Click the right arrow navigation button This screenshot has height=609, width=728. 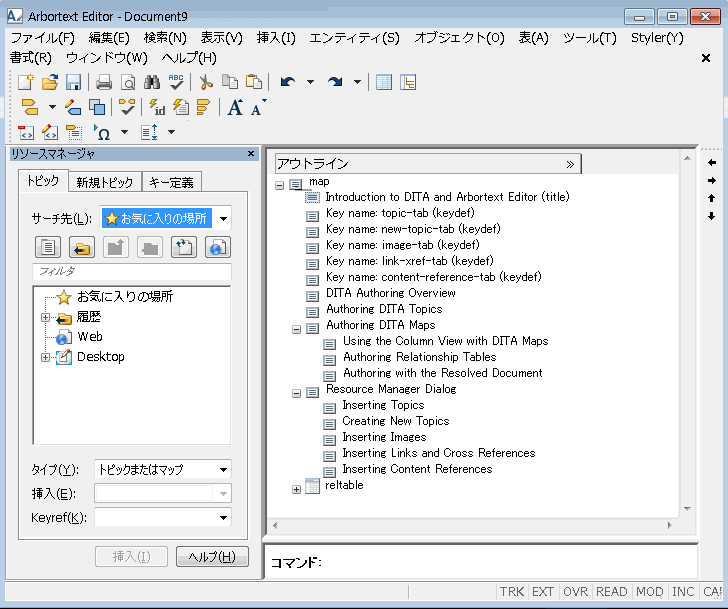tap(711, 180)
